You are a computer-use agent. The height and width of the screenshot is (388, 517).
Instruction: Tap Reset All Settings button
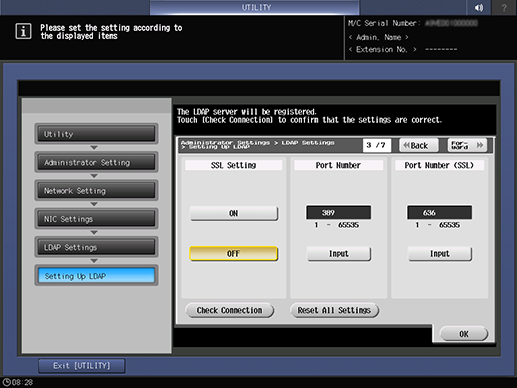pyautogui.click(x=334, y=310)
